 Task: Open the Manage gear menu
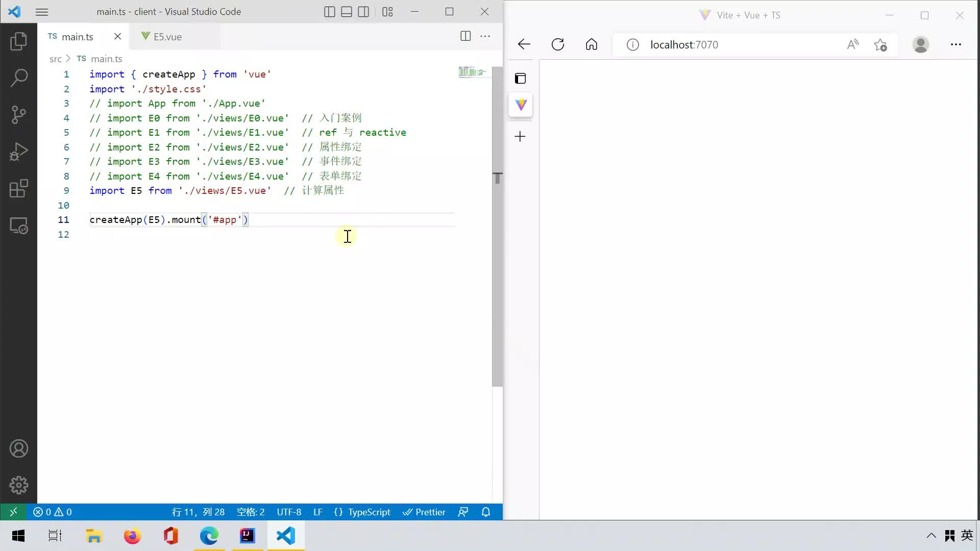pos(18,485)
